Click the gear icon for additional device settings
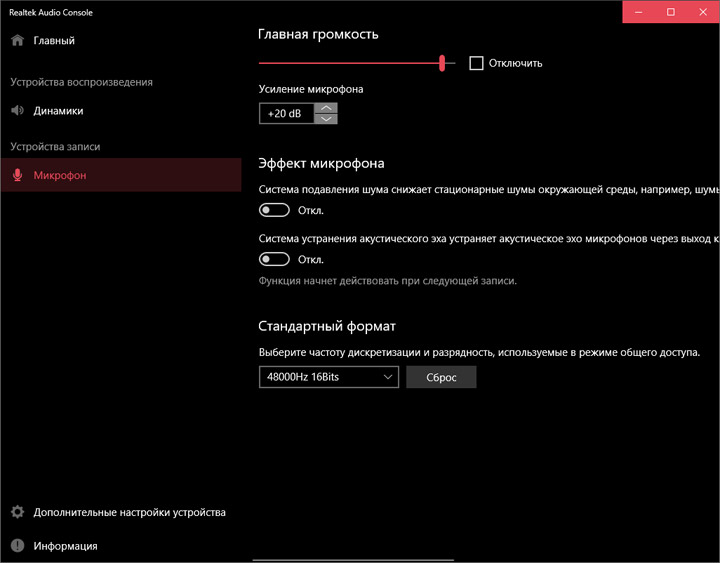The width and height of the screenshot is (720, 563). 17,512
